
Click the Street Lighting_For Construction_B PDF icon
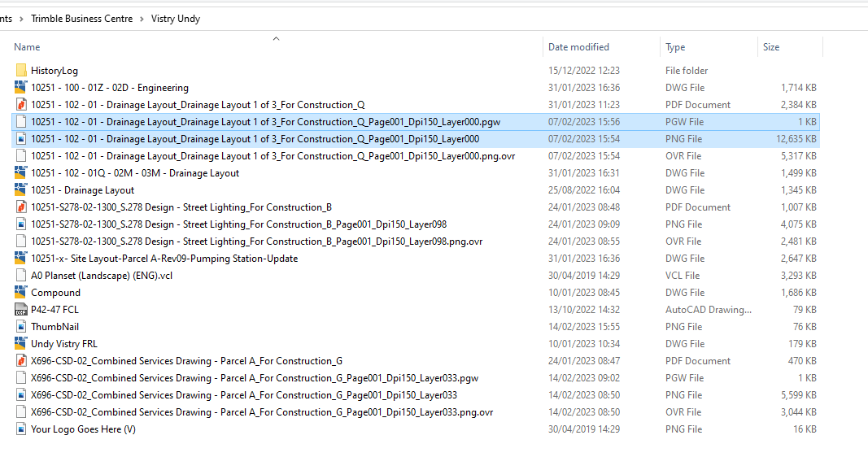coord(21,207)
